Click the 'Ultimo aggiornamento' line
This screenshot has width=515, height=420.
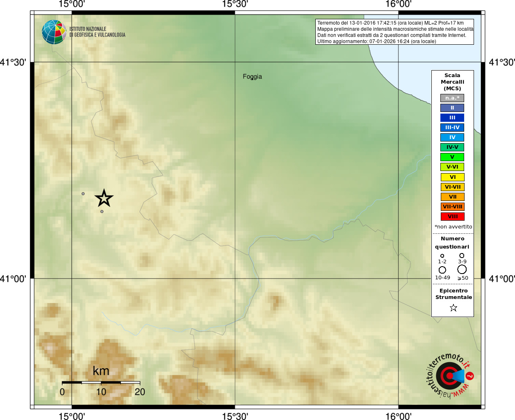coord(376,41)
